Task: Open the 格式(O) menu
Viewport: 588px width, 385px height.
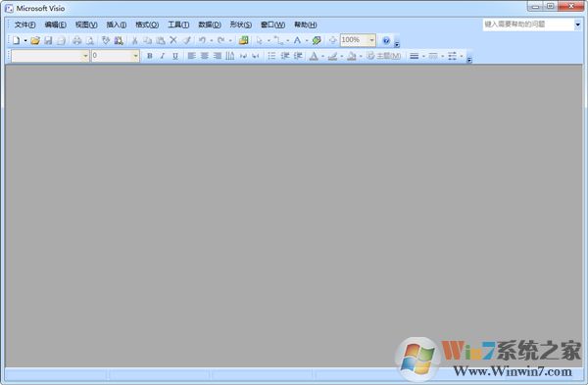Action: (x=147, y=24)
